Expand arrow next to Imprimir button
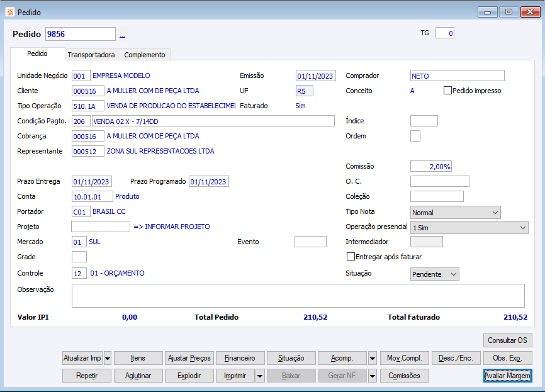545x392 pixels. click(260, 376)
